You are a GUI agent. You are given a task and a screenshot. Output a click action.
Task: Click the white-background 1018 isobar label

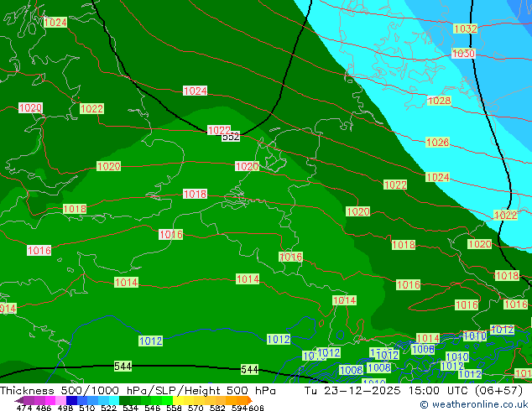click(195, 194)
